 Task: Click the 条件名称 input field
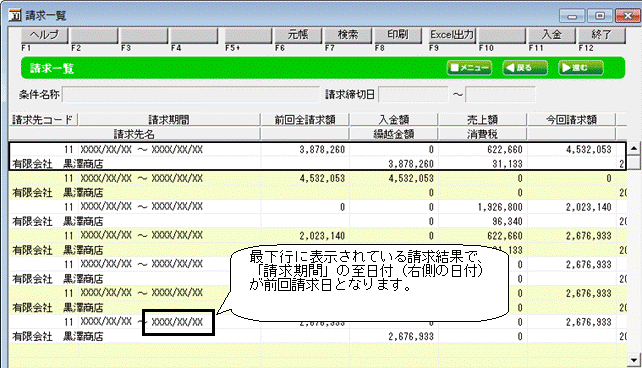tap(191, 95)
